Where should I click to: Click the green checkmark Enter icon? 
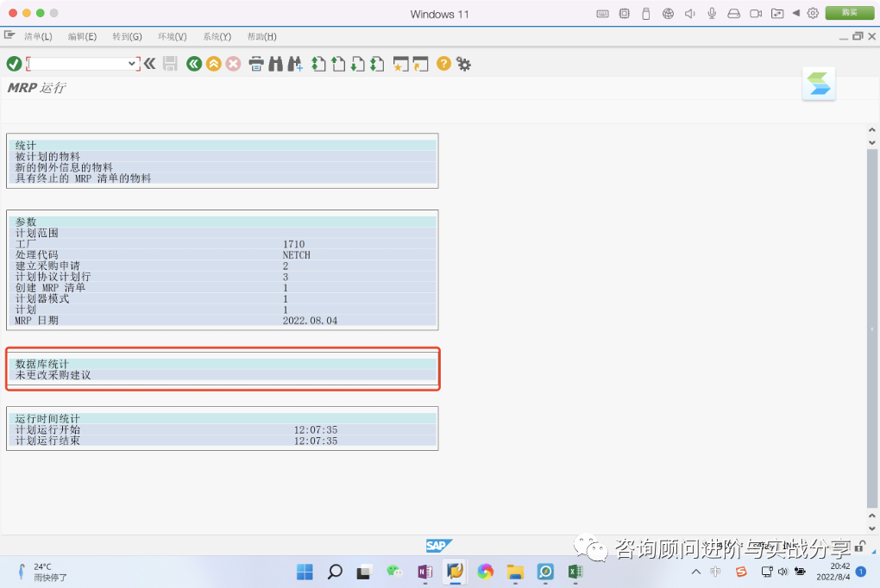point(14,64)
